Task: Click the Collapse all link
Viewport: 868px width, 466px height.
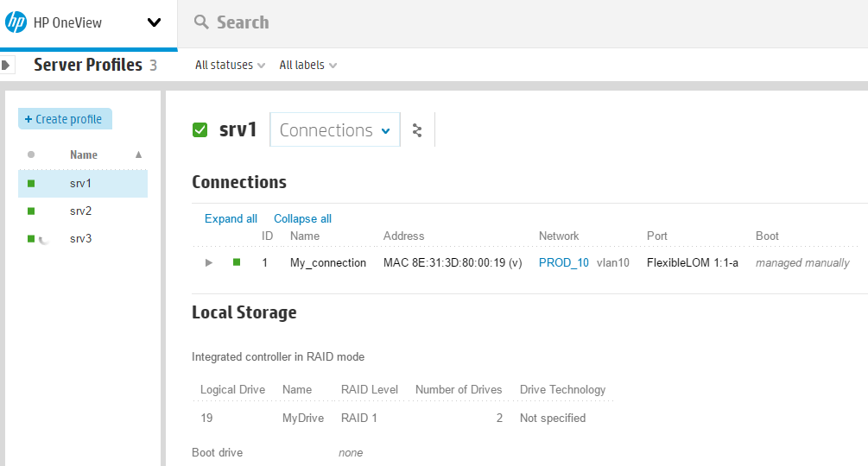Action: pos(303,219)
